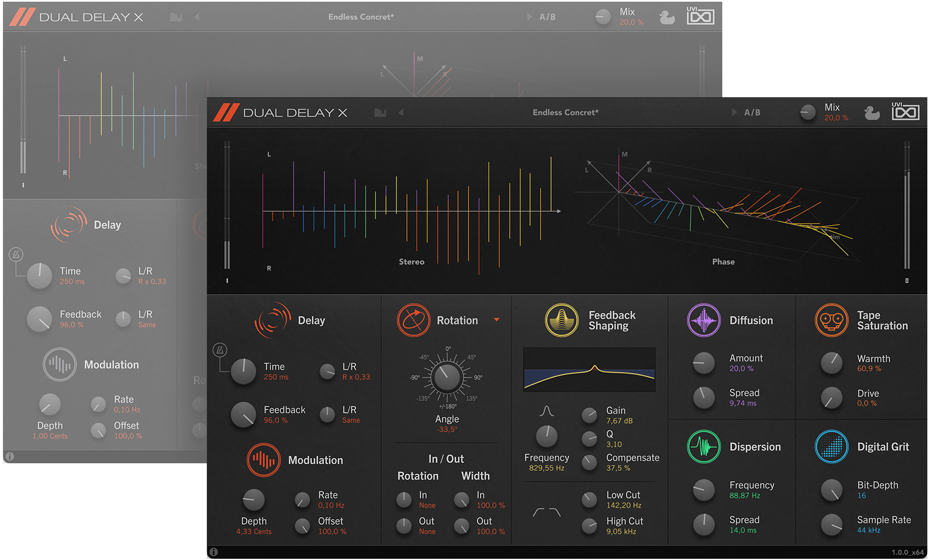Toggle the Feedback Shaping module icon
This screenshot has height=560, width=932.
[562, 320]
